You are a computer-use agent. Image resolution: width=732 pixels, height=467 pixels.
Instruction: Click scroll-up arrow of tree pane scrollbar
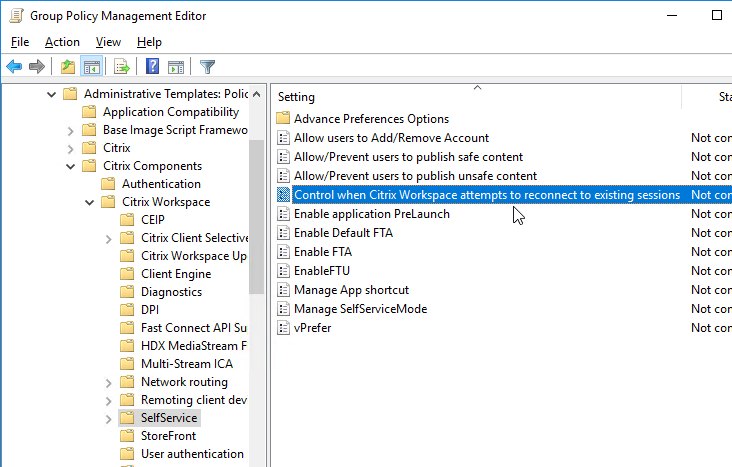[256, 94]
